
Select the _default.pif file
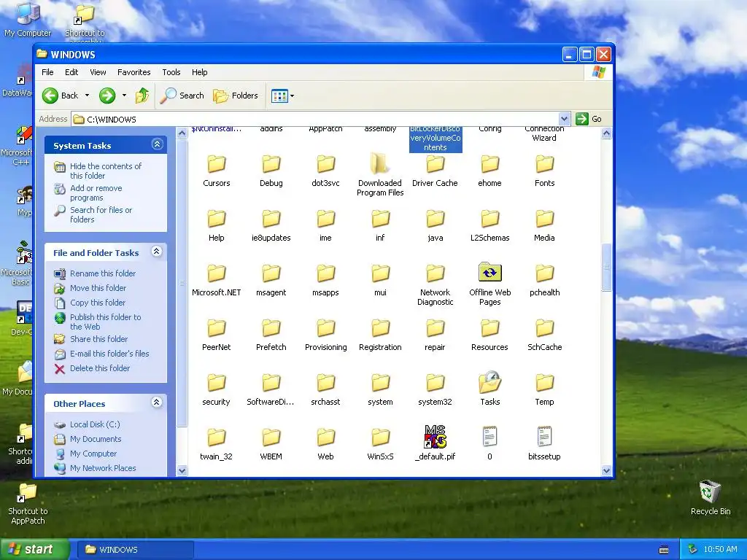coord(435,443)
